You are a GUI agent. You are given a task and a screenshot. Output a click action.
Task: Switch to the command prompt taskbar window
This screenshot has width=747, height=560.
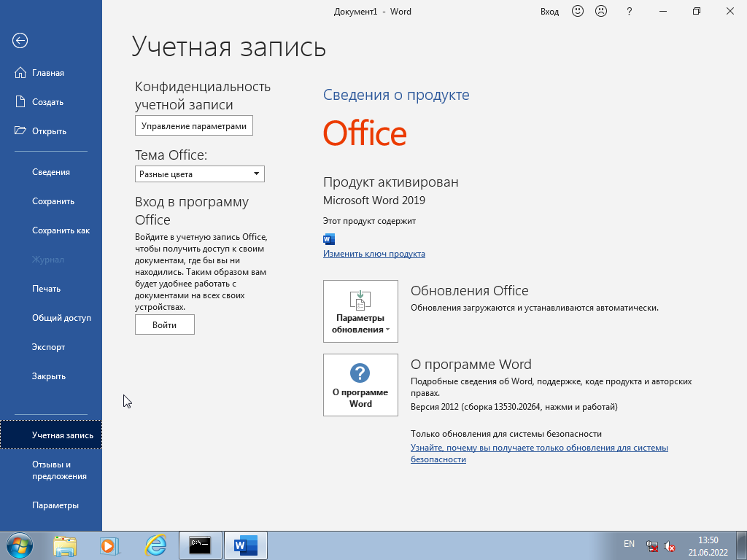(200, 545)
